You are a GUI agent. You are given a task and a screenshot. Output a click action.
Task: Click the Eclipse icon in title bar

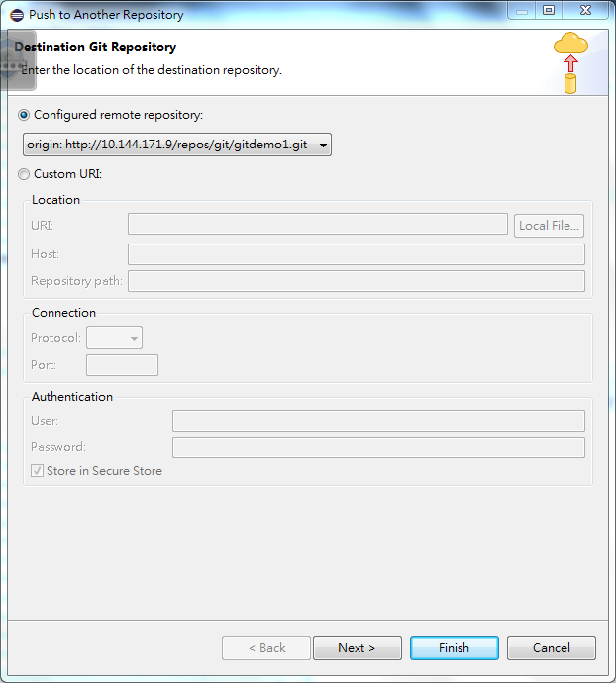(x=17, y=15)
